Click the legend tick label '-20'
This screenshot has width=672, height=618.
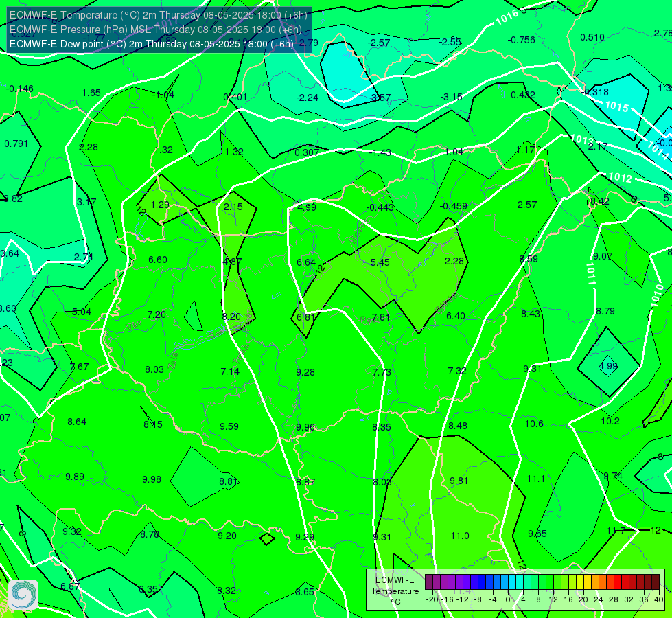432,599
